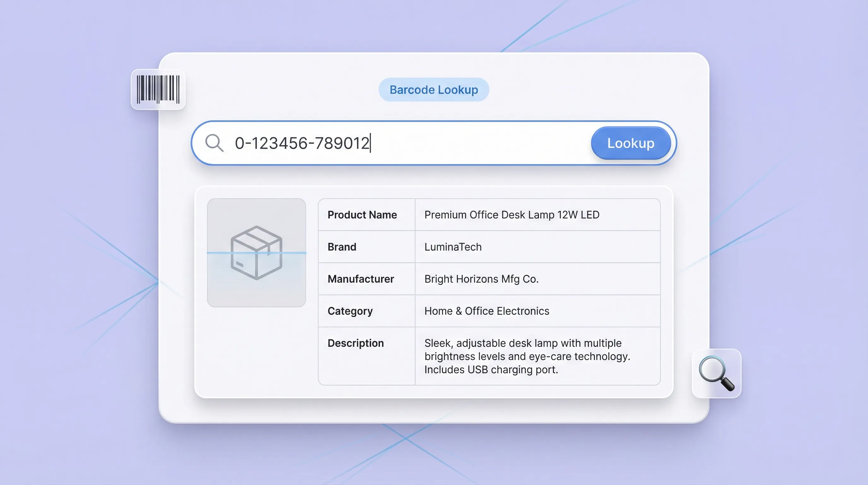Click Bright Horizons Mfg Co. value
The image size is (868, 485).
[481, 279]
